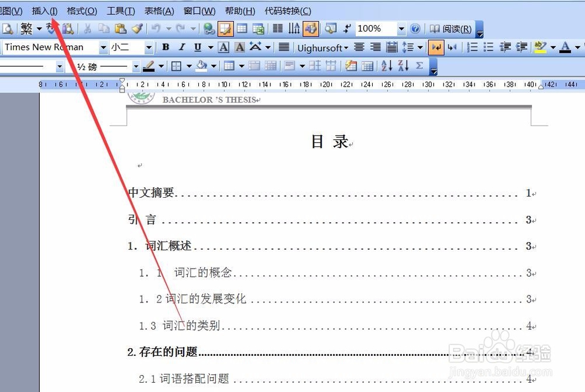
Task: Click the Undo arrow icon
Action: (x=156, y=29)
